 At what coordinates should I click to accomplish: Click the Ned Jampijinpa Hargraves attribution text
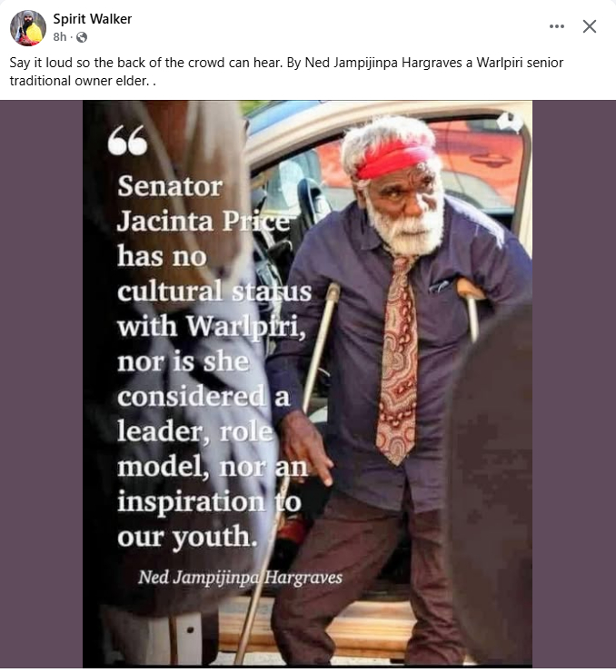(240, 578)
